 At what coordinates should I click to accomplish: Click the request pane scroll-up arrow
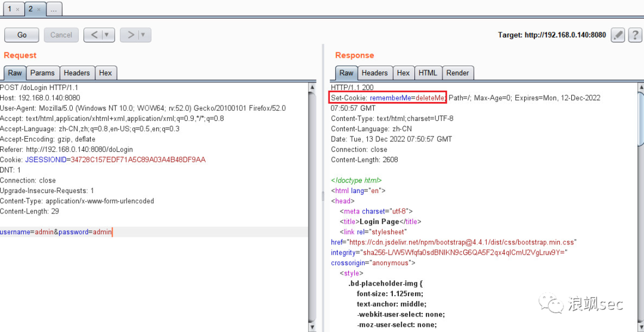[312, 87]
